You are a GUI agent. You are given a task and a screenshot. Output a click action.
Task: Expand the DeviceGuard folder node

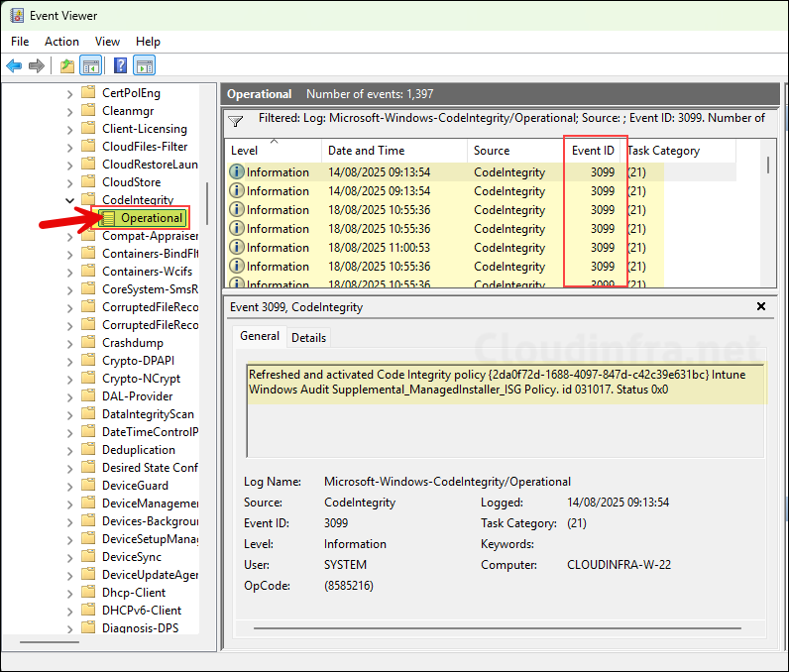[x=70, y=486]
